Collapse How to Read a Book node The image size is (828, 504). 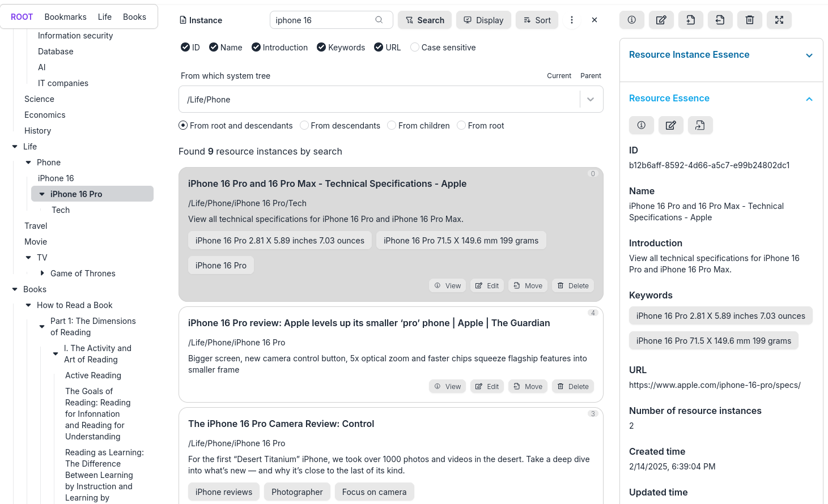pyautogui.click(x=28, y=305)
